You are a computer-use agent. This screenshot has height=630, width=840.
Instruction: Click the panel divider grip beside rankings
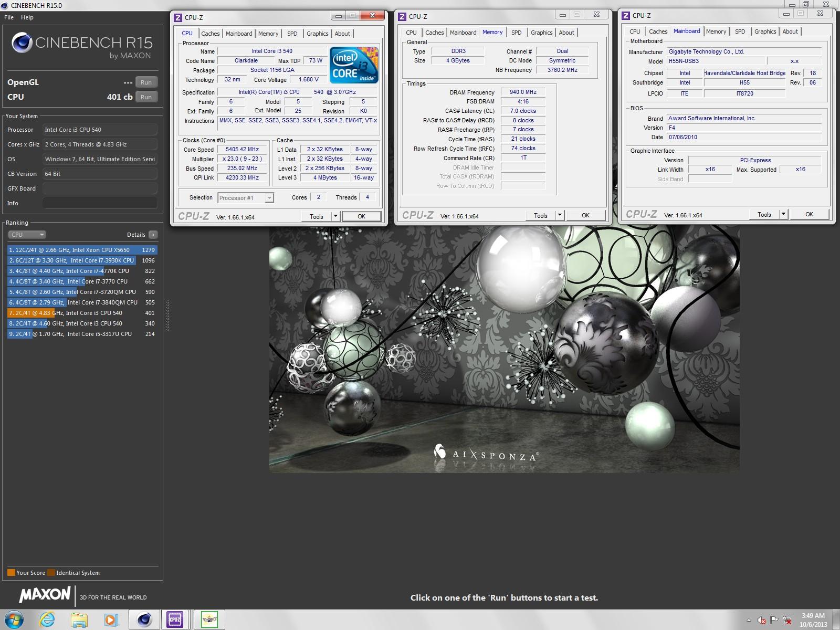point(167,316)
